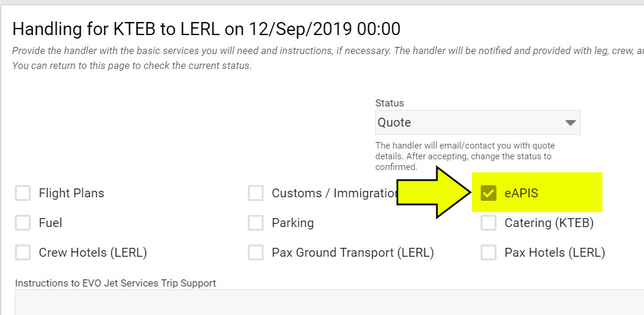Click the Handling for KTEB to LERL heading
The height and width of the screenshot is (315, 644).
coord(207,29)
